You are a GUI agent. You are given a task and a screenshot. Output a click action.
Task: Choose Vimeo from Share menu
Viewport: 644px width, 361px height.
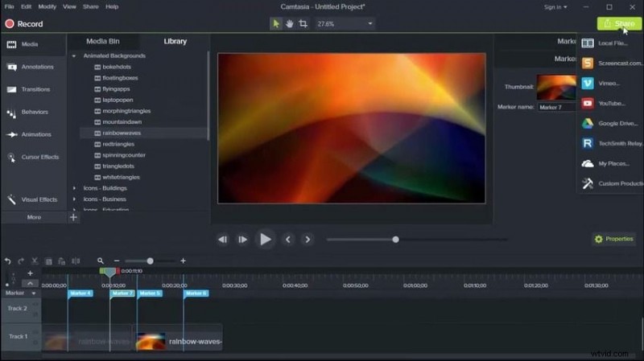click(x=611, y=84)
